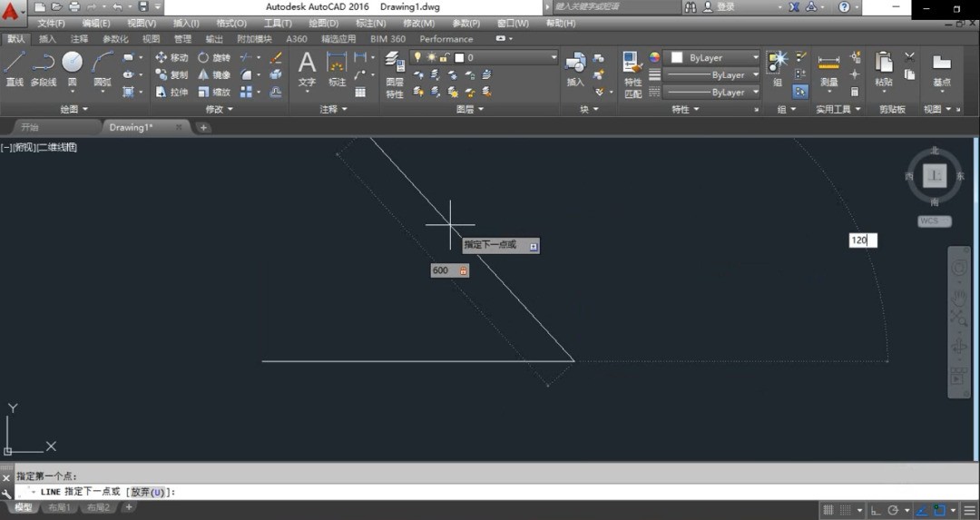Expand the Modify (修改) panel
Screen dimensions: 980x520
(219, 109)
